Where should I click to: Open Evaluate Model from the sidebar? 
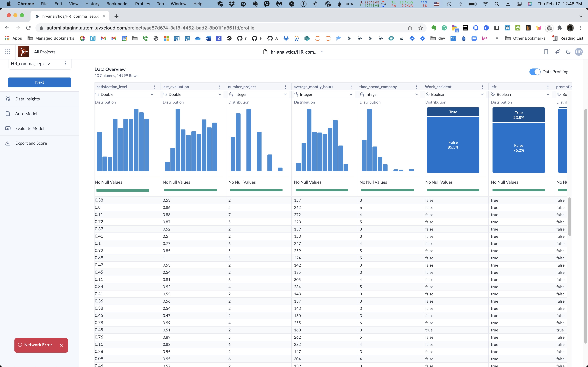29,128
